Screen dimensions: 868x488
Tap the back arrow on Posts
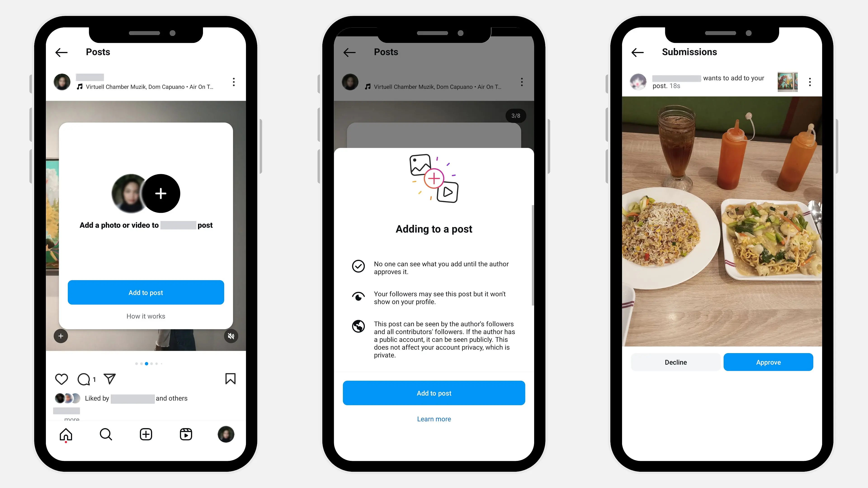(61, 52)
